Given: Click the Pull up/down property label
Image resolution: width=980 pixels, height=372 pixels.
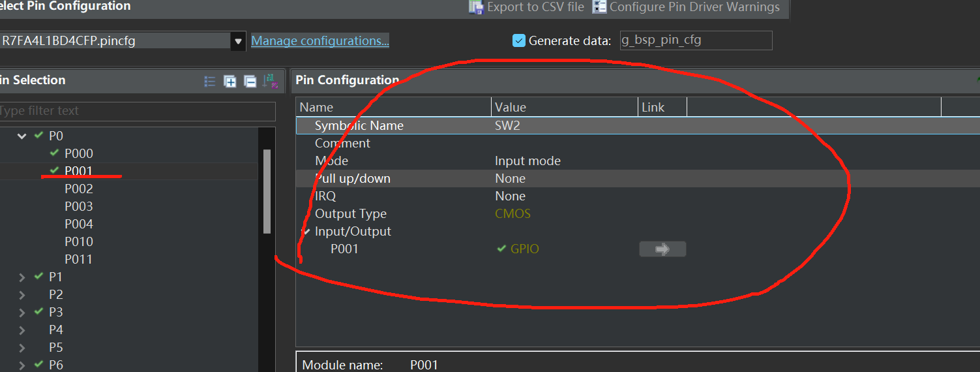Looking at the screenshot, I should tap(353, 178).
